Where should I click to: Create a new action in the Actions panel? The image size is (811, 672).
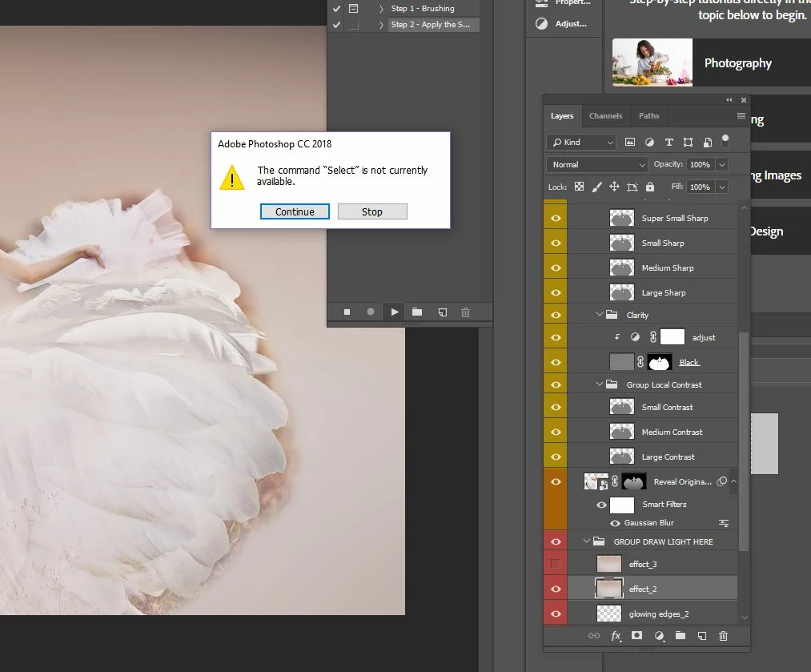click(443, 312)
